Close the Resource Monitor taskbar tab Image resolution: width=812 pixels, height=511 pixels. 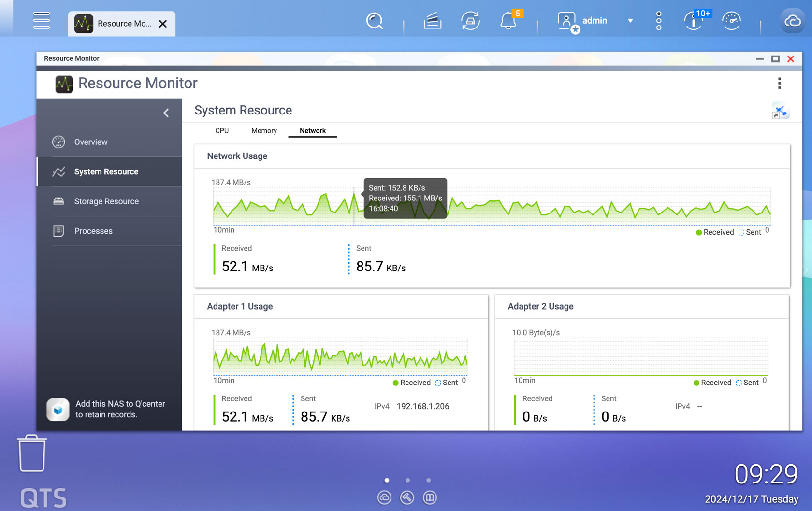coord(163,24)
